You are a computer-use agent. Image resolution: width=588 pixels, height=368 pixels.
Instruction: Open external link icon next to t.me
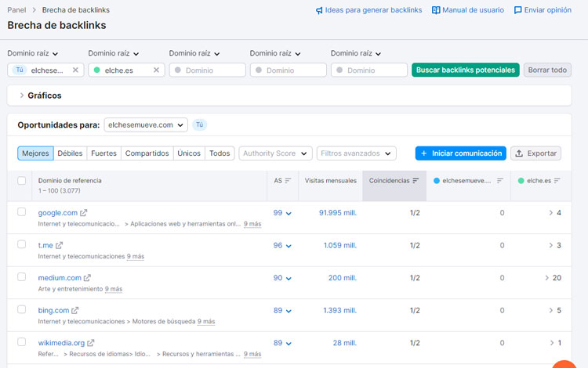[x=59, y=245]
